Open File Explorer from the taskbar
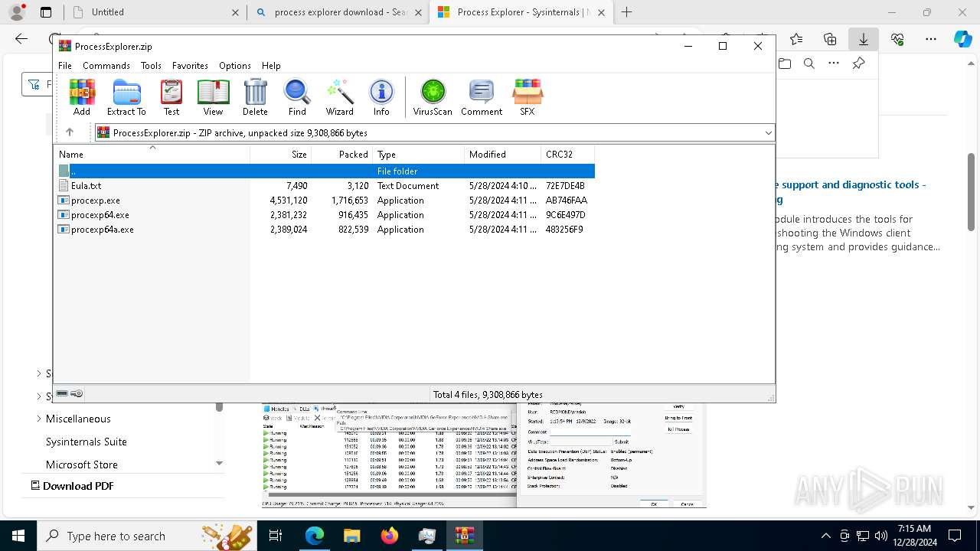 point(351,536)
